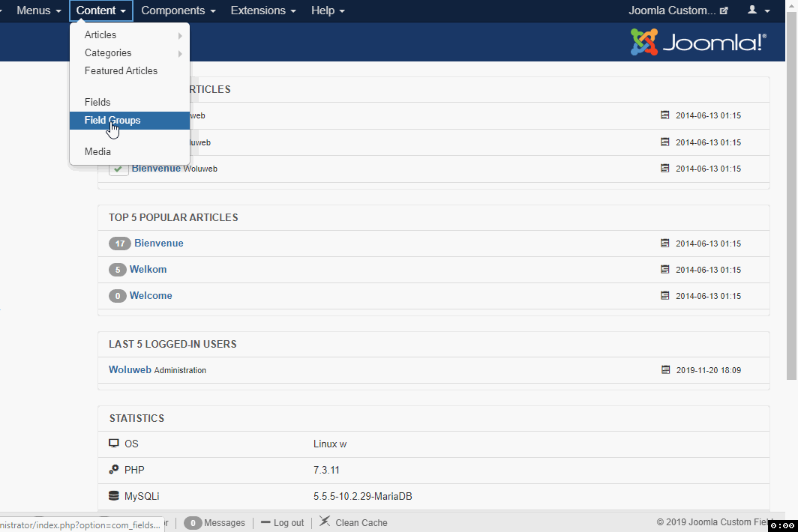Click Log out in the status bar

coord(289,523)
